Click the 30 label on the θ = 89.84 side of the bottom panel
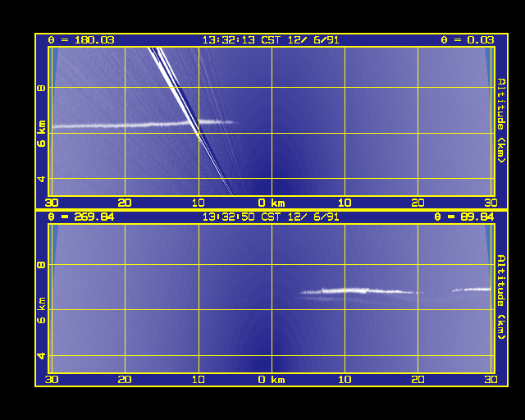 (x=491, y=380)
